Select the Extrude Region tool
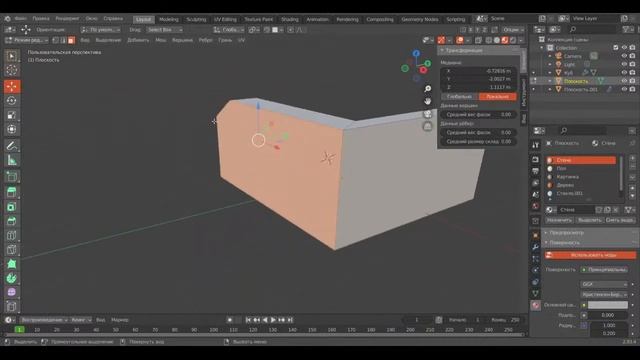Image resolution: width=640 pixels, height=360 pixels. point(11,192)
